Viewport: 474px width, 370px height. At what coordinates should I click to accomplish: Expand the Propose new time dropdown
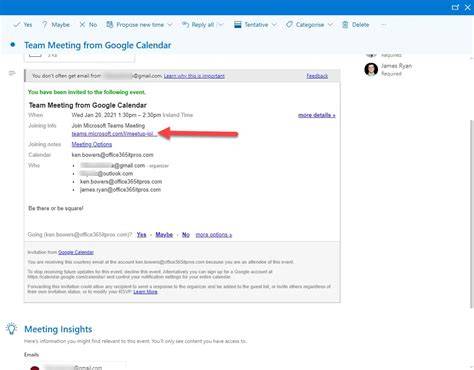(x=170, y=25)
